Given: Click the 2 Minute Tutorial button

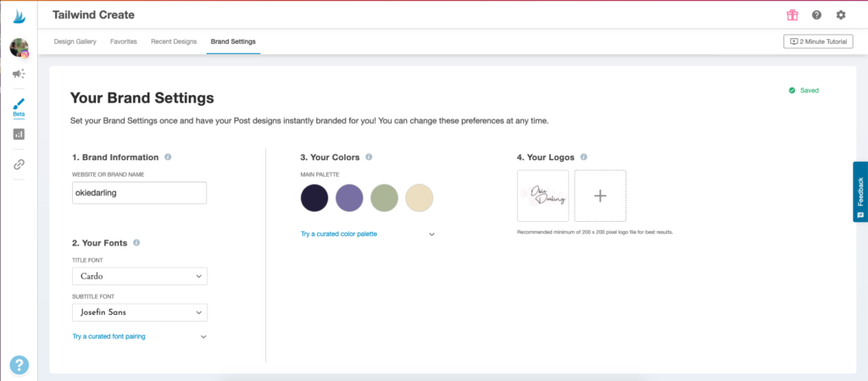Looking at the screenshot, I should pyautogui.click(x=817, y=41).
